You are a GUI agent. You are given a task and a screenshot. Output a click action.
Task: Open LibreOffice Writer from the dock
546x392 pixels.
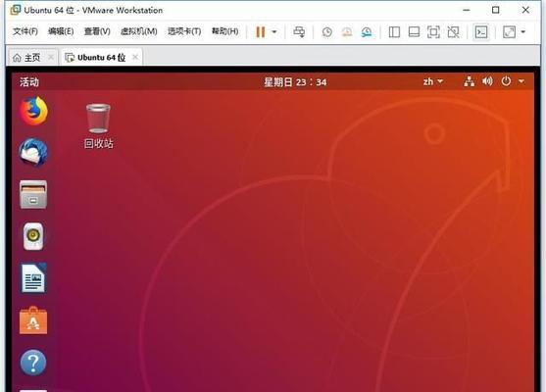click(x=33, y=278)
